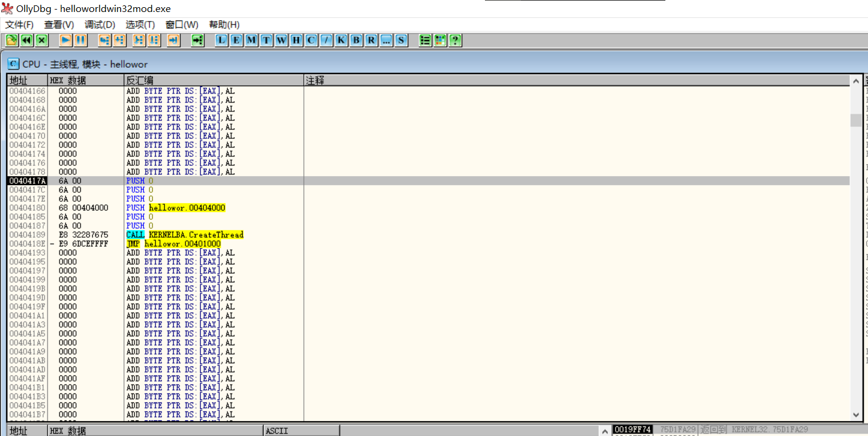Click the disassembly scrollbar down arrow
868x436 pixels.
pos(856,414)
